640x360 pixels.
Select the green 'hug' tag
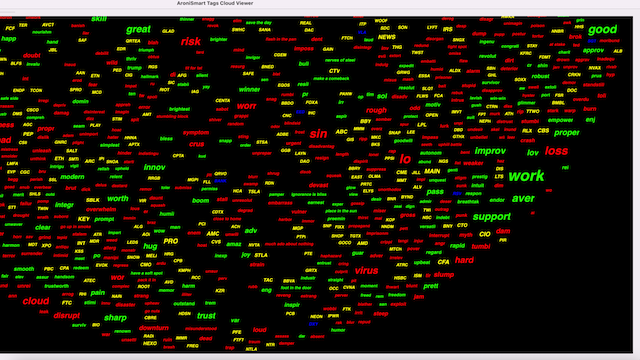[150, 246]
